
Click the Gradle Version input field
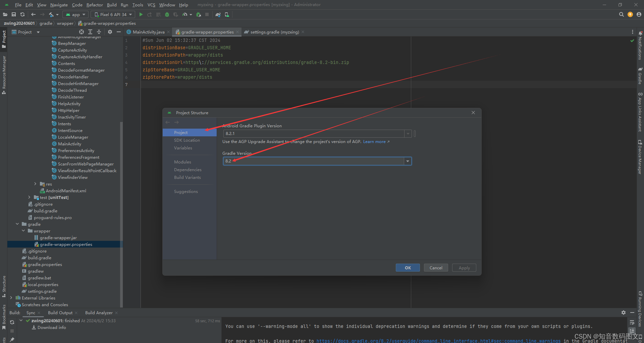point(314,161)
